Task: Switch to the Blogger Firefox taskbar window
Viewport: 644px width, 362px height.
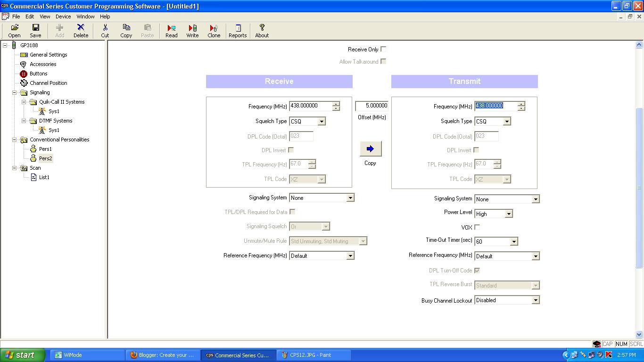Action: coord(163,355)
